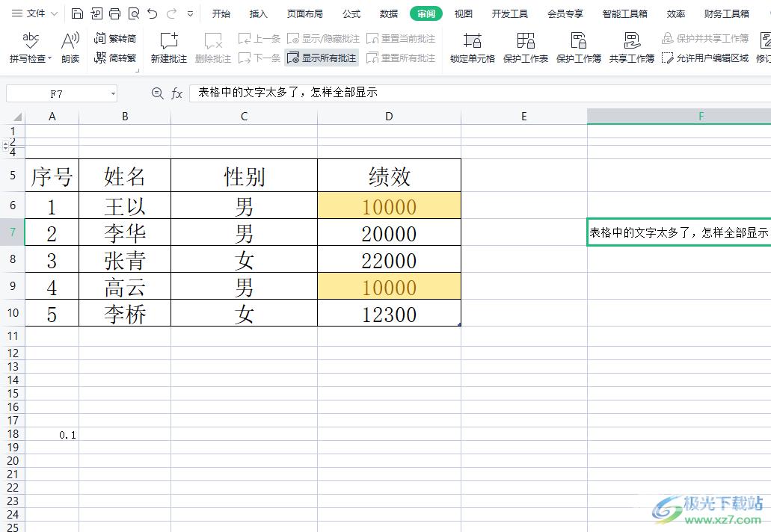Switch to the 公式 tab
The width and height of the screenshot is (771, 532).
[351, 13]
